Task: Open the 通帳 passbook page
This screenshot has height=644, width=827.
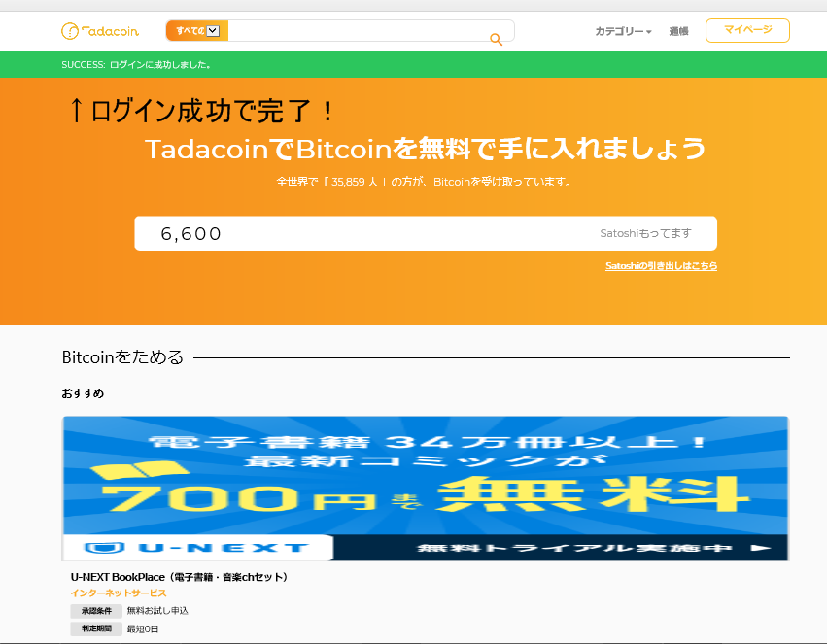Action: coord(678,31)
